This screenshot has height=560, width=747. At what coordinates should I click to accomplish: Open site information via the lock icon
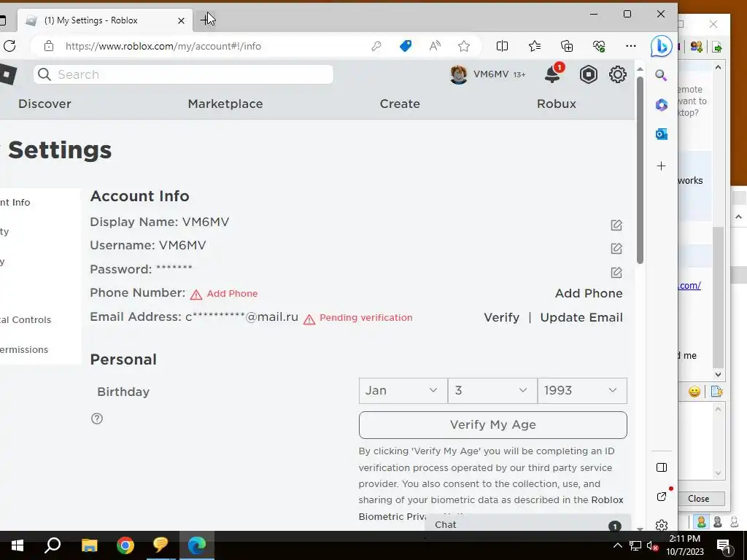point(49,46)
